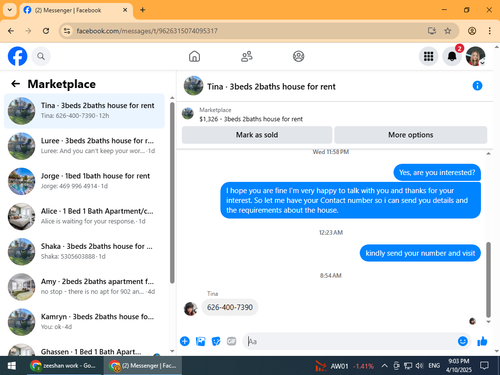Click Tina's avatar beside the phone message
Viewport: 500px width, 375px height.
coord(190,309)
